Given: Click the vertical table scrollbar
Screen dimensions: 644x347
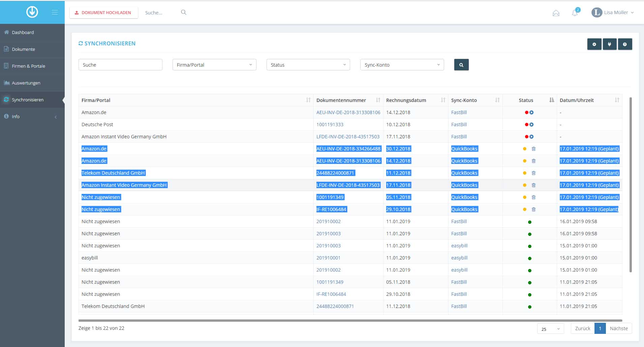Looking at the screenshot, I should (x=631, y=184).
